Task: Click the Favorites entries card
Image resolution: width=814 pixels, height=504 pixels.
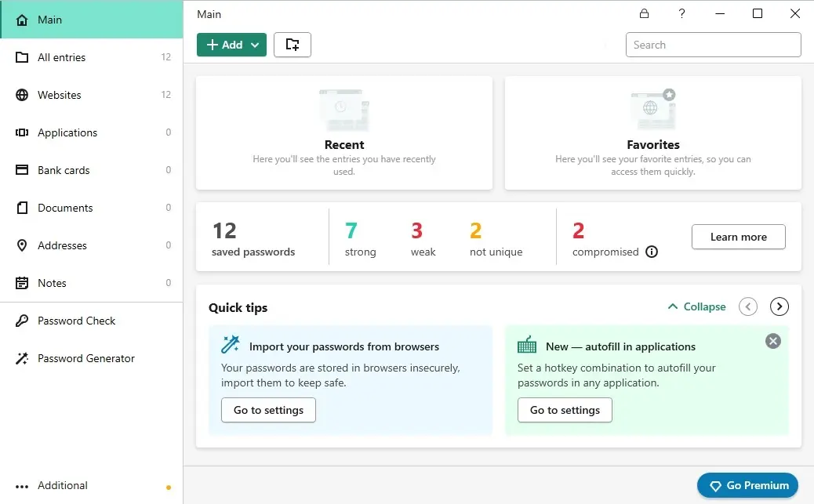Action: coord(653,133)
